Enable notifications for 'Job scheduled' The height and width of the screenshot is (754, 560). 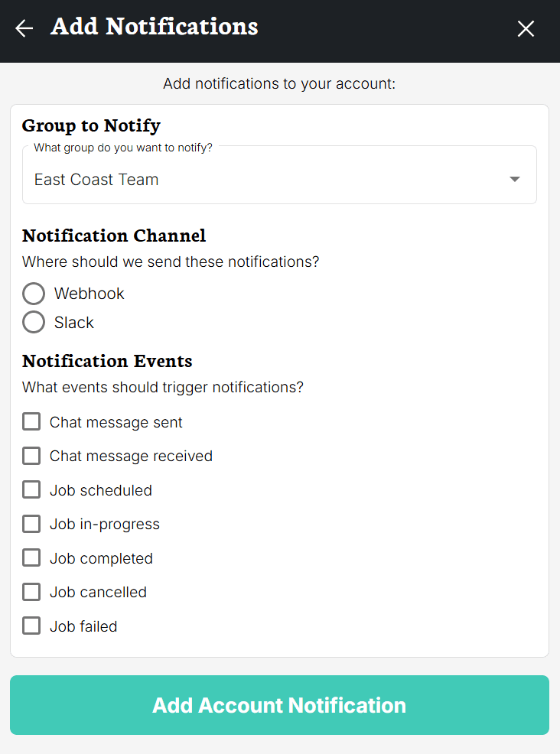point(31,489)
